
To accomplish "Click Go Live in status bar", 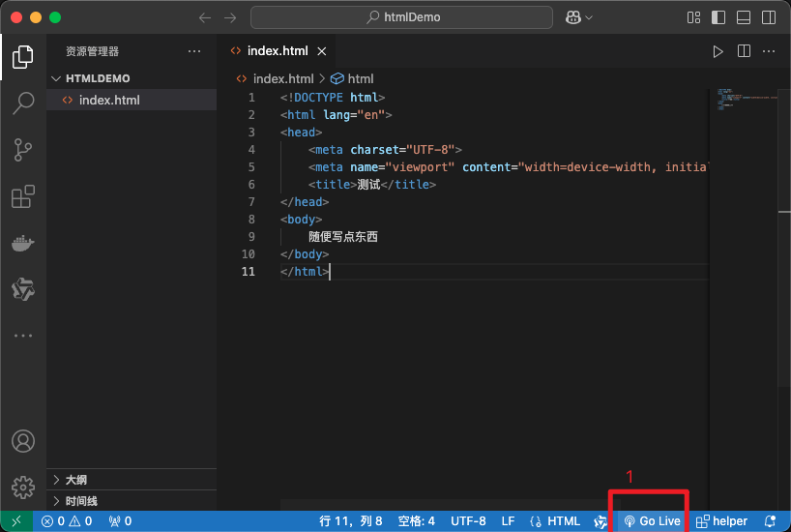I will tap(652, 521).
